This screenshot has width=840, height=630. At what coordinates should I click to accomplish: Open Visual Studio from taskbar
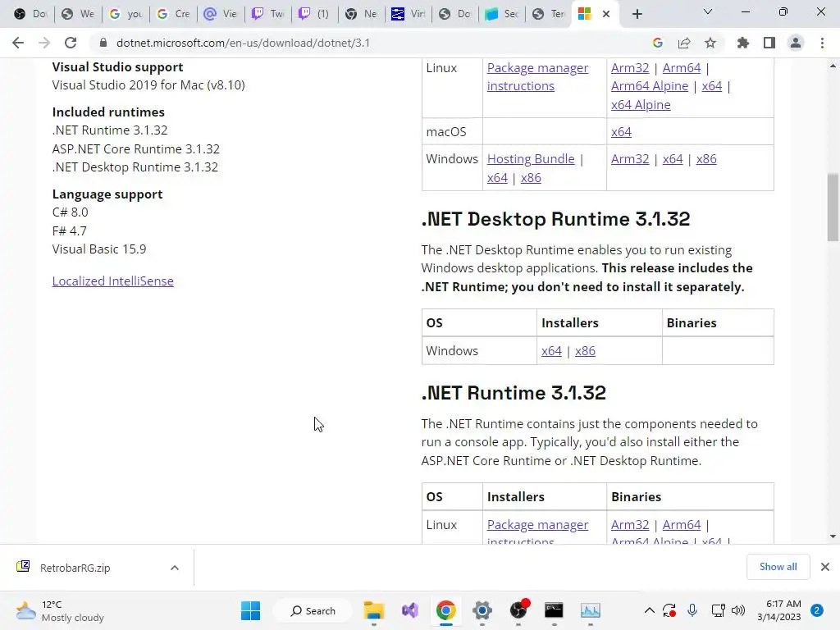tap(410, 610)
